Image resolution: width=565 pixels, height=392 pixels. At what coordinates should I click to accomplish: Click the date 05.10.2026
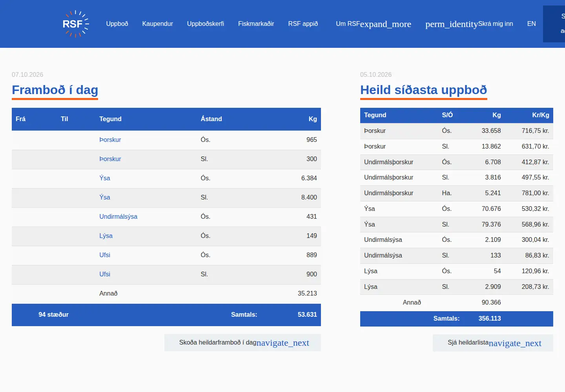[x=376, y=75]
